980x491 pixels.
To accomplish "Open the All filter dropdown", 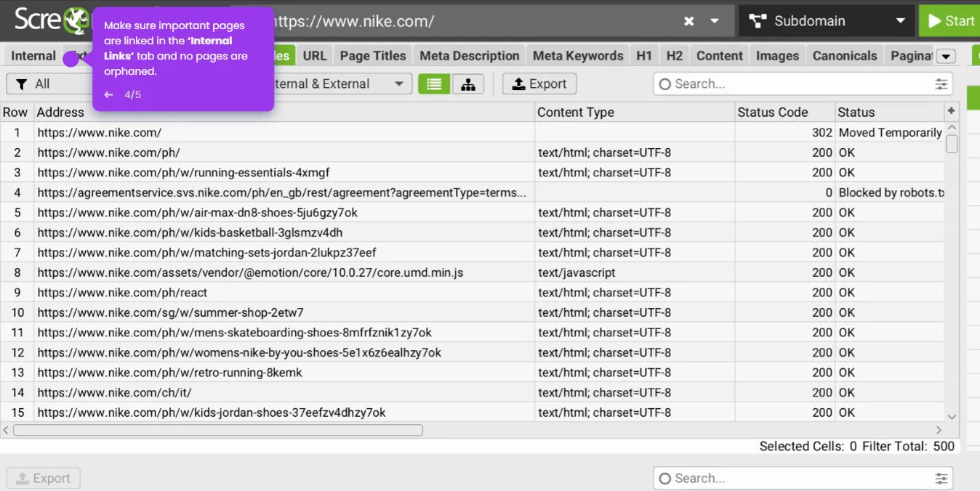I will (x=49, y=84).
